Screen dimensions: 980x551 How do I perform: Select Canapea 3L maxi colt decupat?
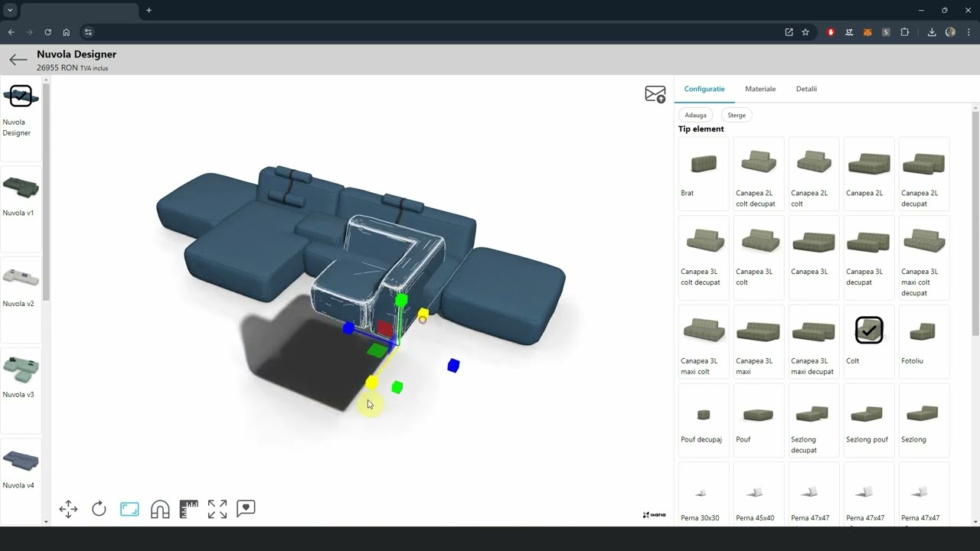point(924,256)
